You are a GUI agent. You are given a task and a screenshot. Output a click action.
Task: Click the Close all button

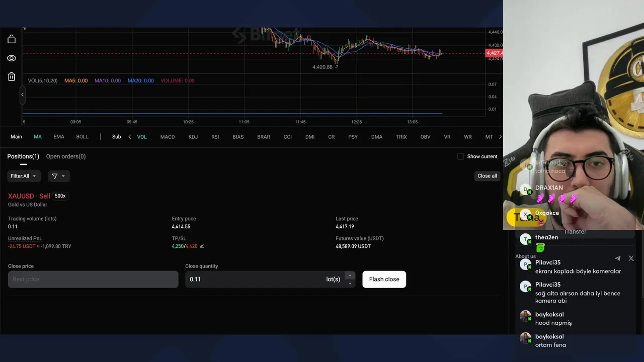click(487, 176)
